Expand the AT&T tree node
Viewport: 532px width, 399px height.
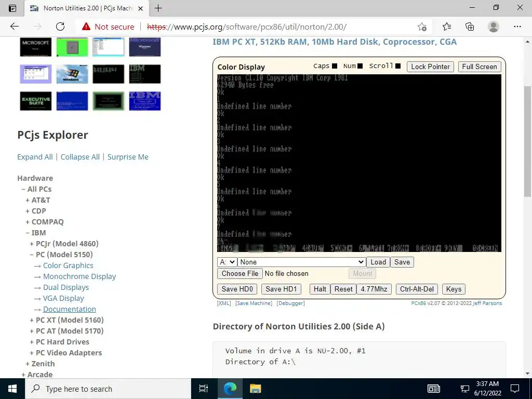tap(28, 200)
